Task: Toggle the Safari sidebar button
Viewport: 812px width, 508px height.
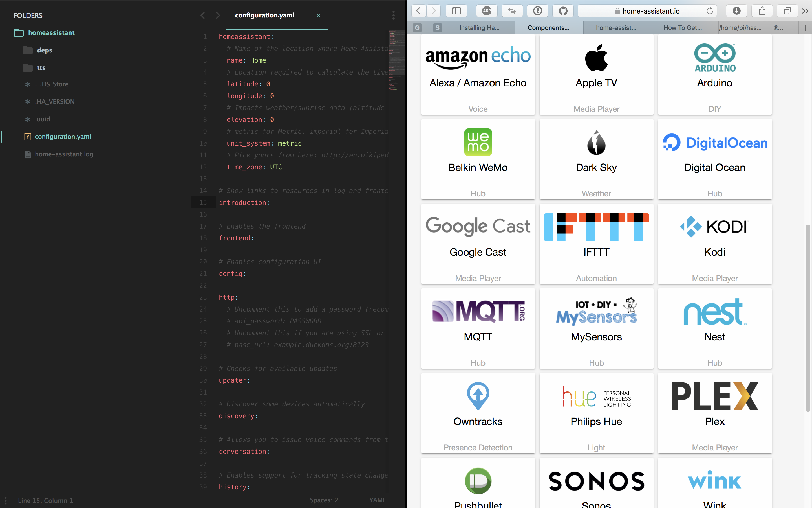Action: tap(456, 11)
